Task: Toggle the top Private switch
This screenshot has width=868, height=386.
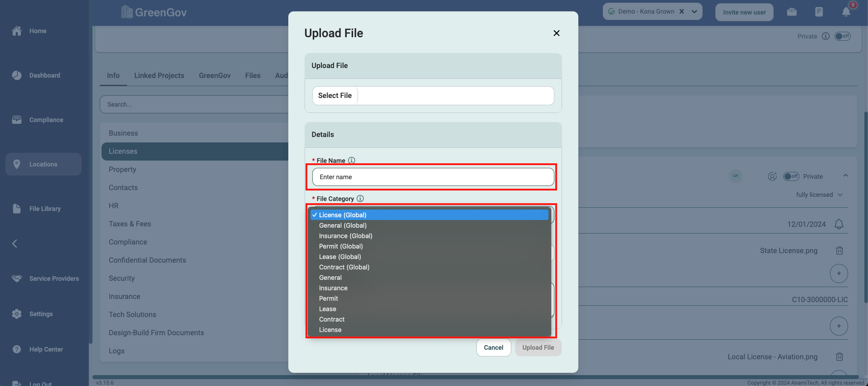Action: (842, 36)
